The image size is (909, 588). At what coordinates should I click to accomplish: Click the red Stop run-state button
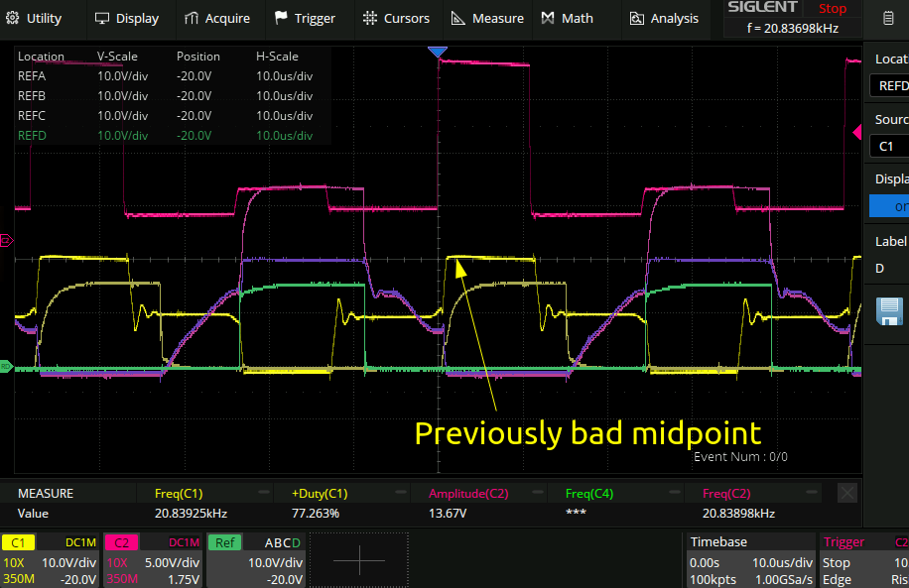832,9
